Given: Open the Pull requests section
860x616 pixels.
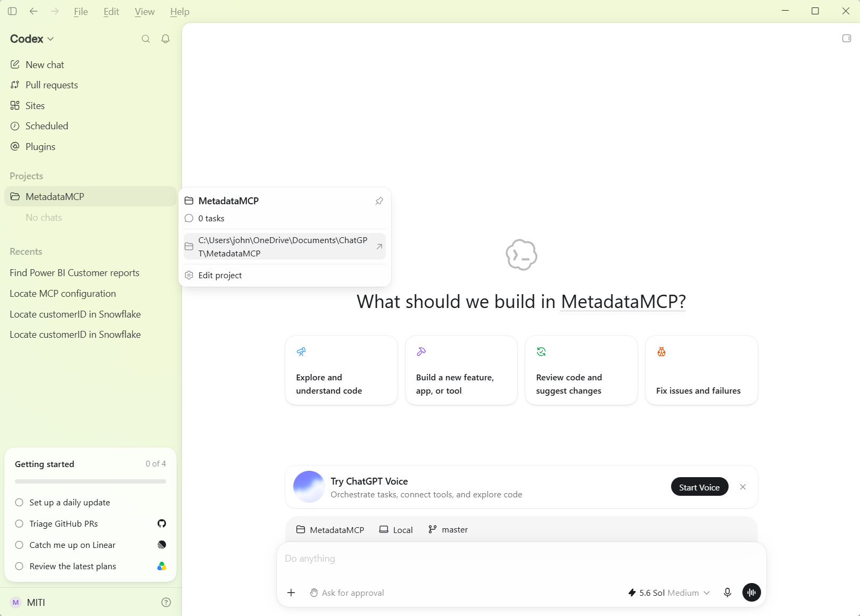Looking at the screenshot, I should coord(90,85).
